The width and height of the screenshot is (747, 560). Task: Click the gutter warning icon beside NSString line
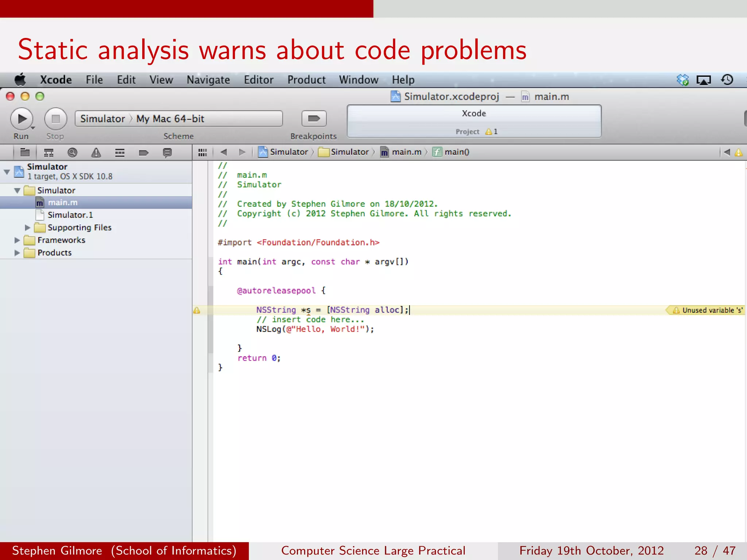(197, 310)
